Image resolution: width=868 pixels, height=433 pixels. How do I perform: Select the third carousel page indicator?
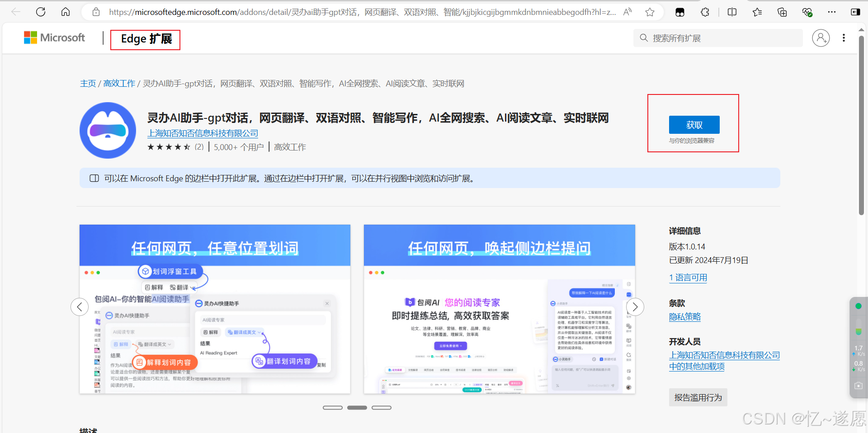pos(382,408)
